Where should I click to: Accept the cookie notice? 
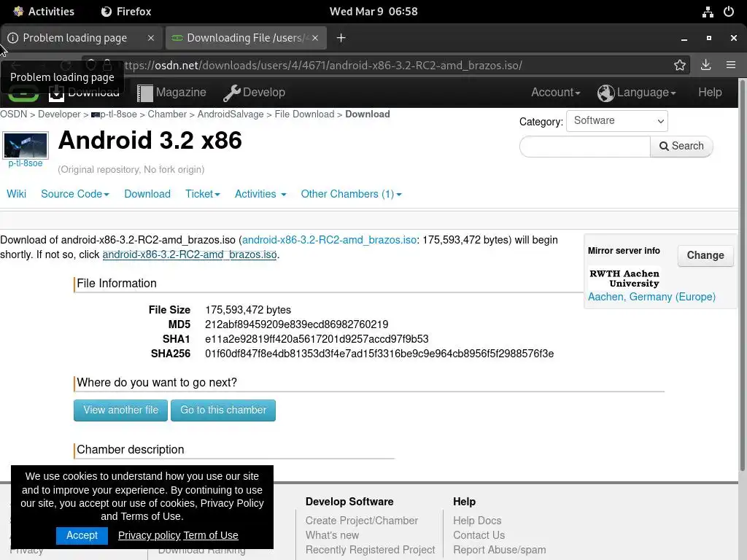(82, 535)
